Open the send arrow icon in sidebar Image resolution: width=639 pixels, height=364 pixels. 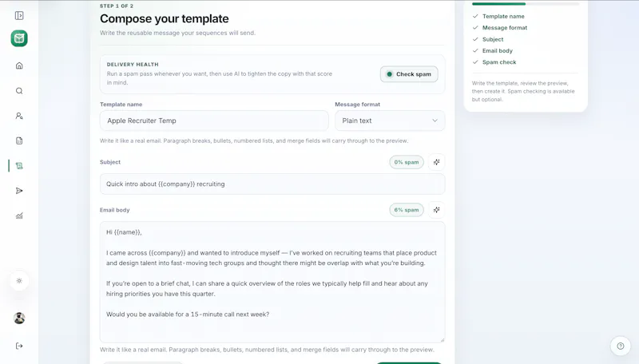click(19, 191)
